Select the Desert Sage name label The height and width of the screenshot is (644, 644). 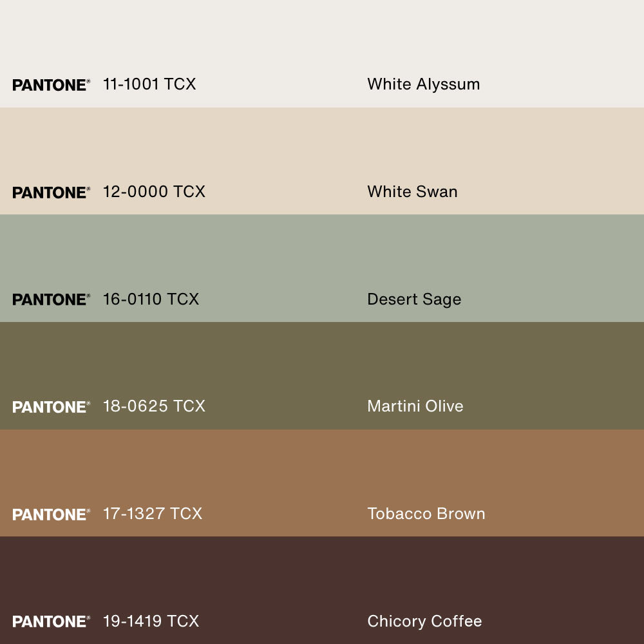(414, 299)
